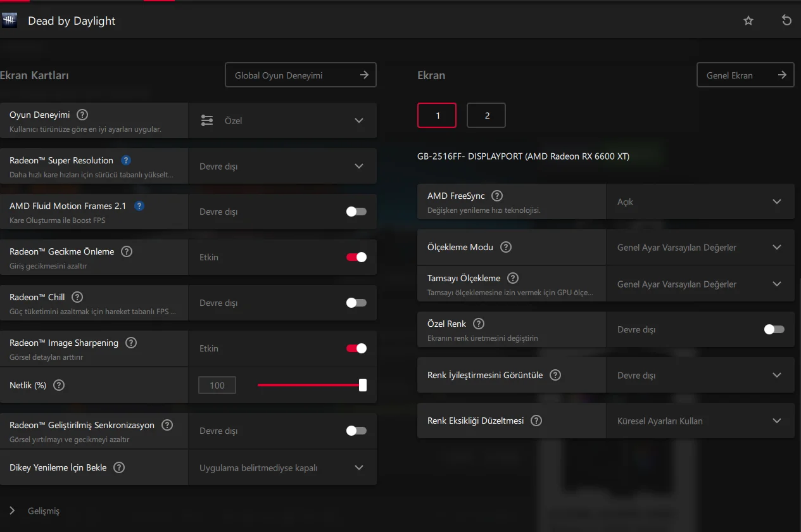801x532 pixels.
Task: Click the Dead by Daylight title text
Action: point(72,21)
